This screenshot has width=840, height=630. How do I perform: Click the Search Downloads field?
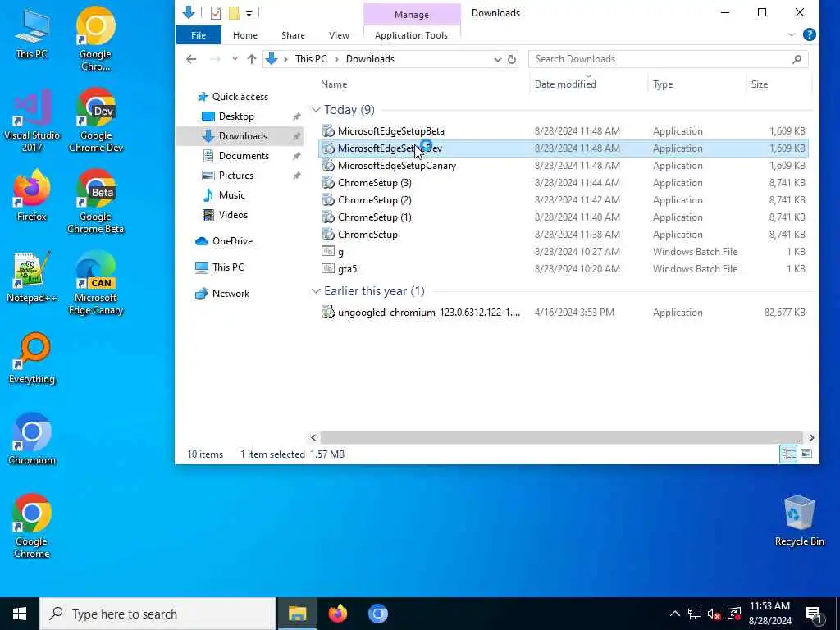[x=668, y=59]
